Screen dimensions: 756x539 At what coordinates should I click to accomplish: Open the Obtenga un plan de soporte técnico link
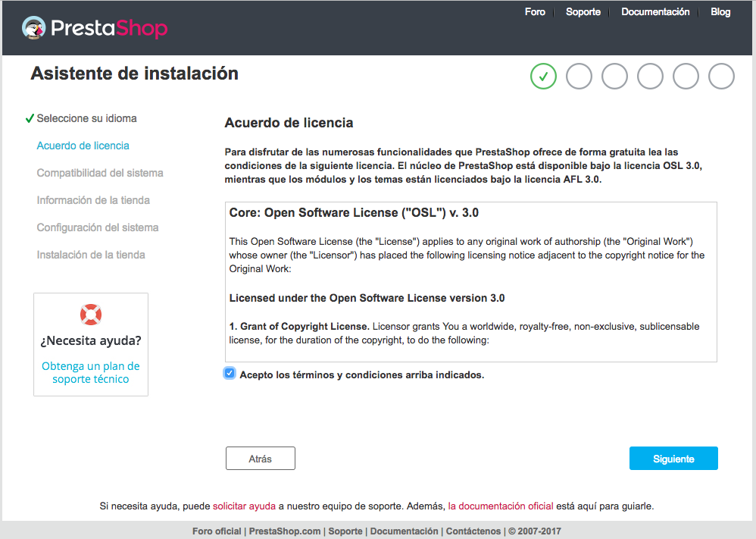tap(91, 372)
